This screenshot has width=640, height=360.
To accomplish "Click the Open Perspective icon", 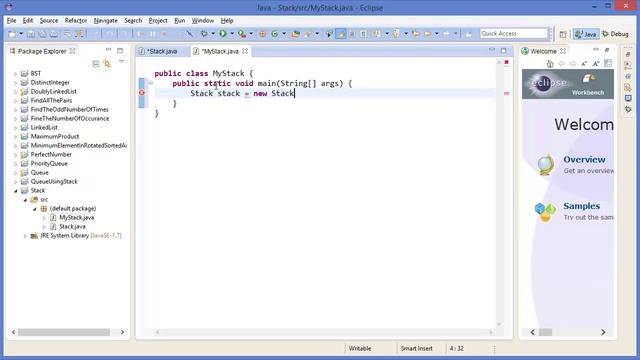I will [x=563, y=34].
